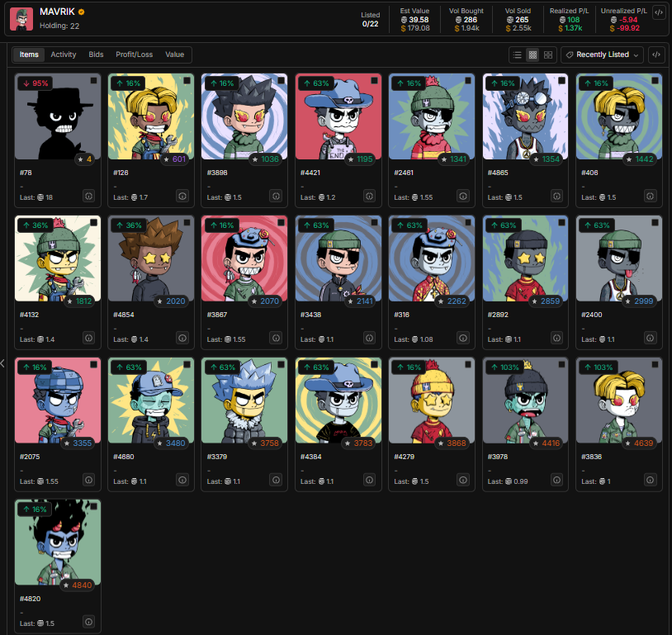Expand the collapsed left sidebar arrow
This screenshot has height=635, width=672.
[x=2, y=363]
